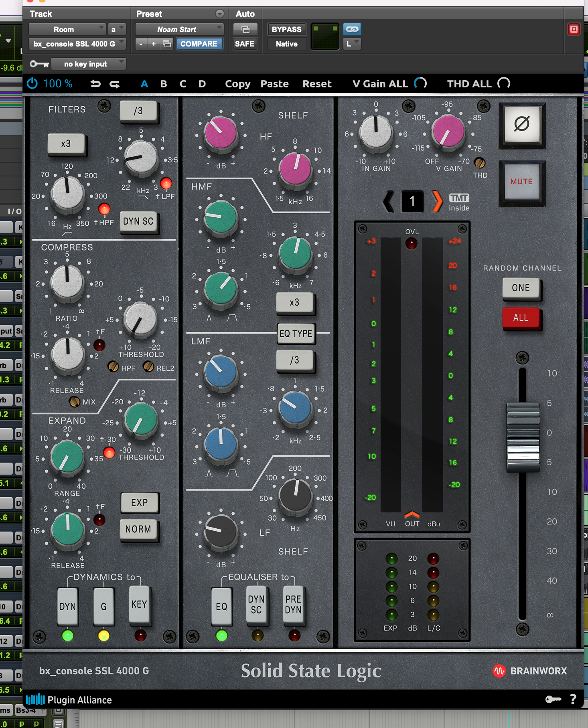
Task: Open the preset settings copy icon
Action: tap(167, 44)
